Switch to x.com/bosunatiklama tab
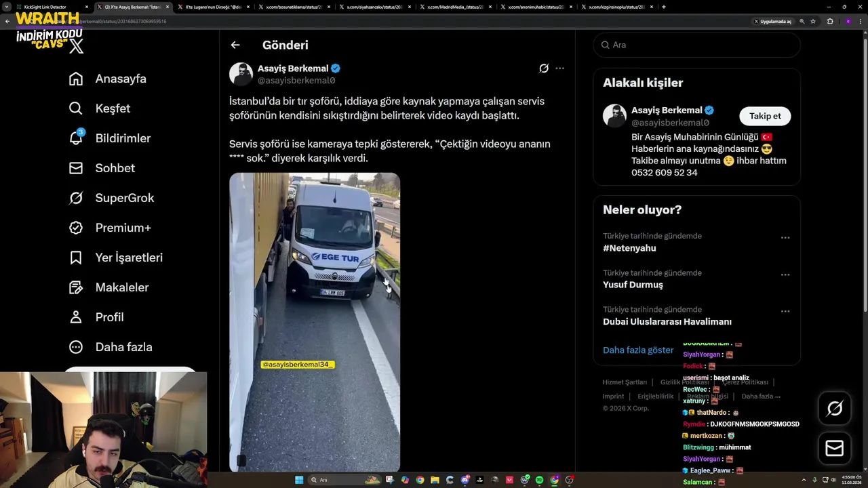 click(293, 7)
